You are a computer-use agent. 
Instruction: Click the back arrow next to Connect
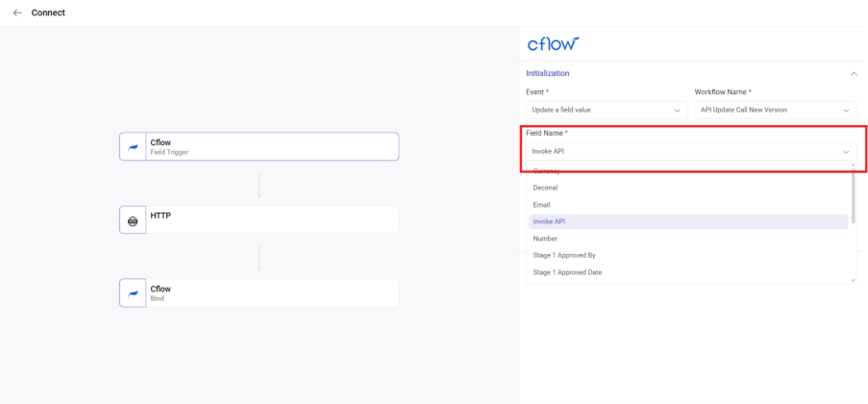pyautogui.click(x=17, y=13)
